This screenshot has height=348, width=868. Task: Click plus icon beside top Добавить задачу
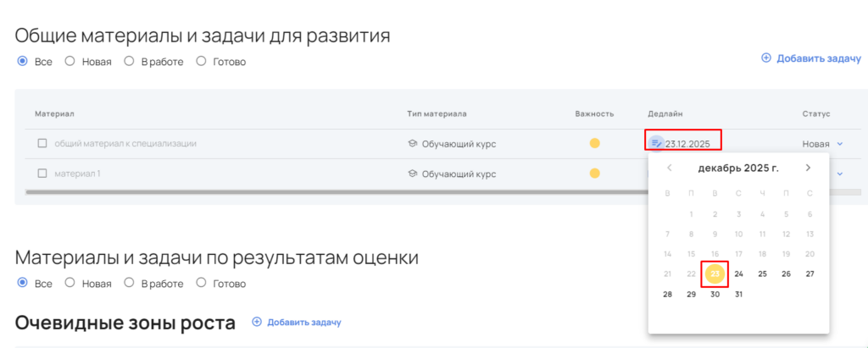point(766,58)
